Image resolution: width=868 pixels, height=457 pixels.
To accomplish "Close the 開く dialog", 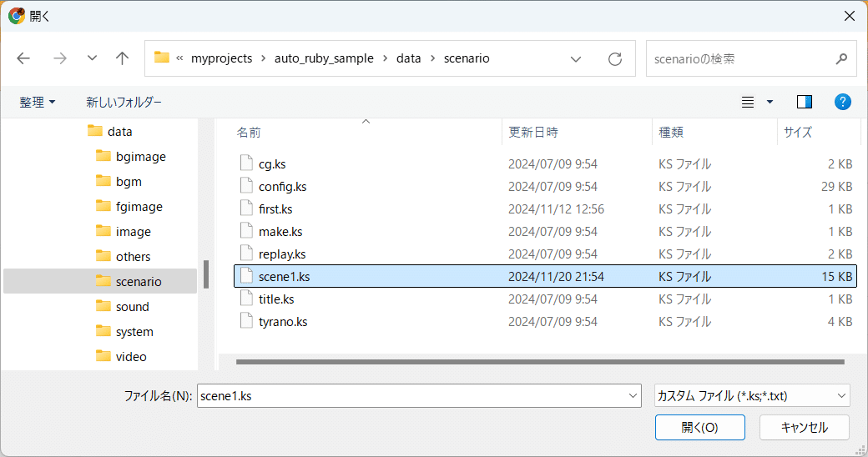I will click(x=849, y=16).
